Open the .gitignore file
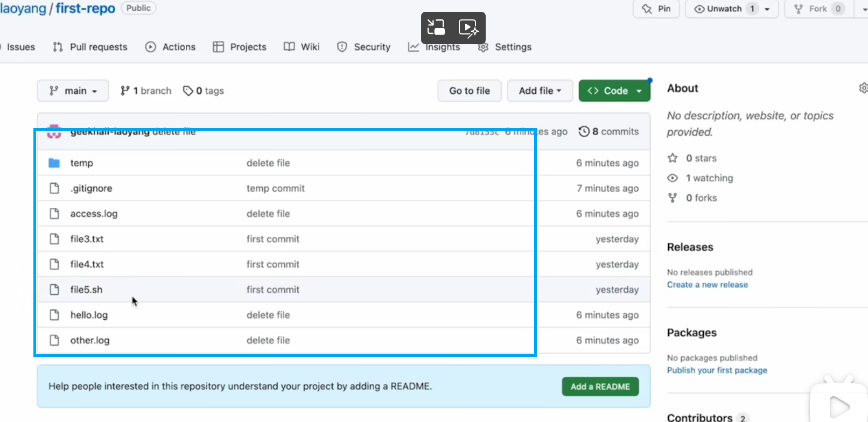 pos(91,188)
